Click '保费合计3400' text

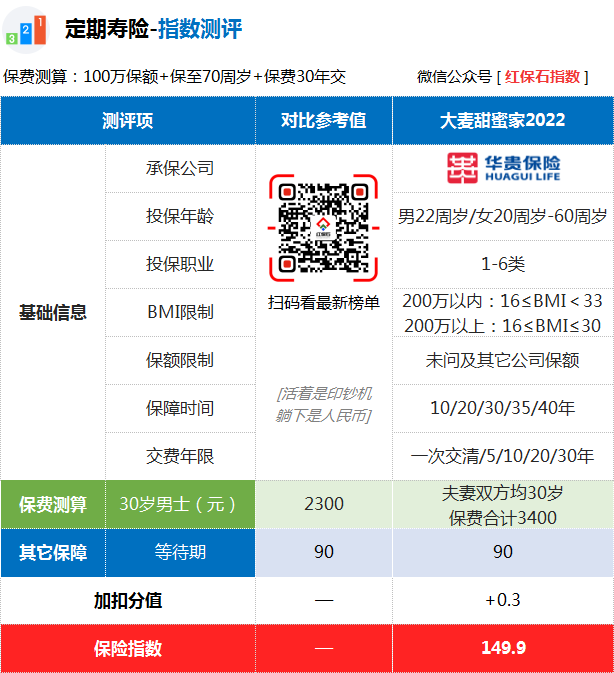502,518
